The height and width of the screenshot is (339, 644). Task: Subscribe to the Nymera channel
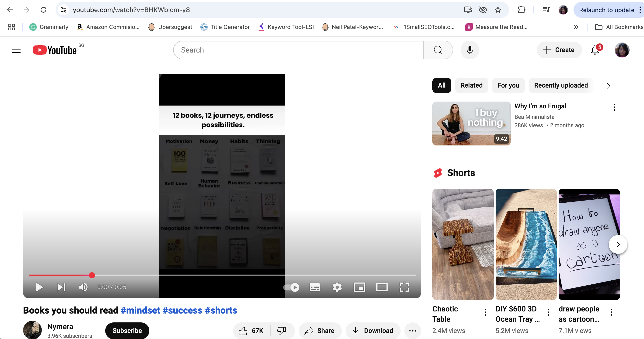[x=127, y=331]
